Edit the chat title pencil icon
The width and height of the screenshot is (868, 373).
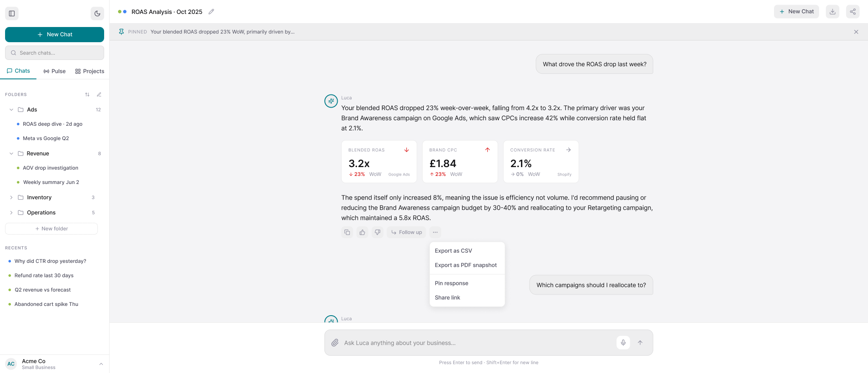tap(211, 12)
